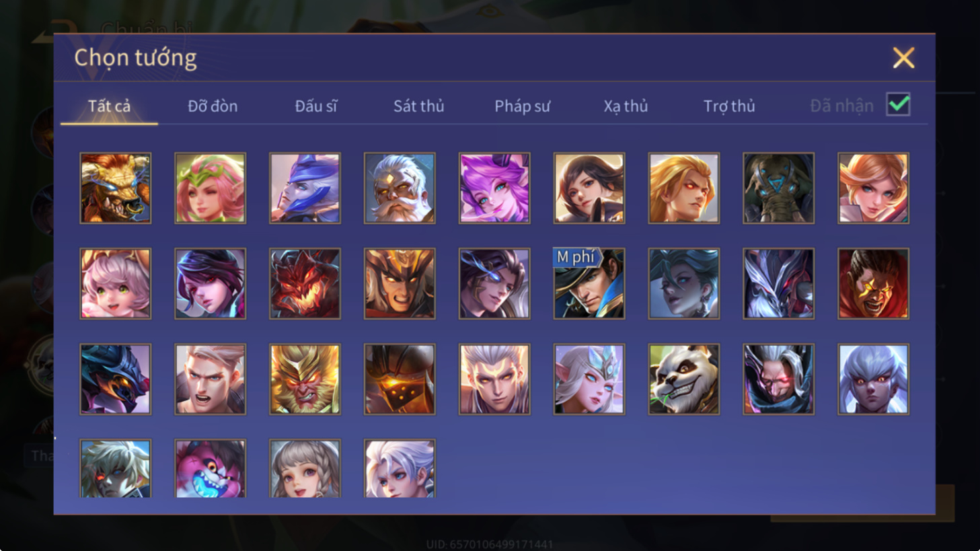Switch to the Đỡ đòn tab
The width and height of the screenshot is (980, 551).
coord(213,106)
